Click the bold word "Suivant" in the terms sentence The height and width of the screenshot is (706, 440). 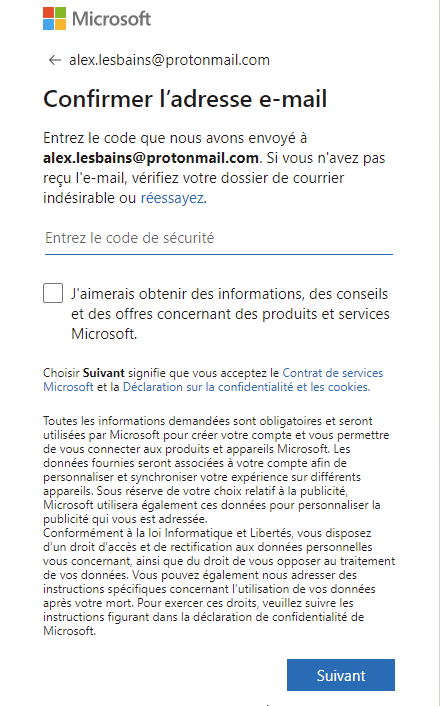click(104, 373)
